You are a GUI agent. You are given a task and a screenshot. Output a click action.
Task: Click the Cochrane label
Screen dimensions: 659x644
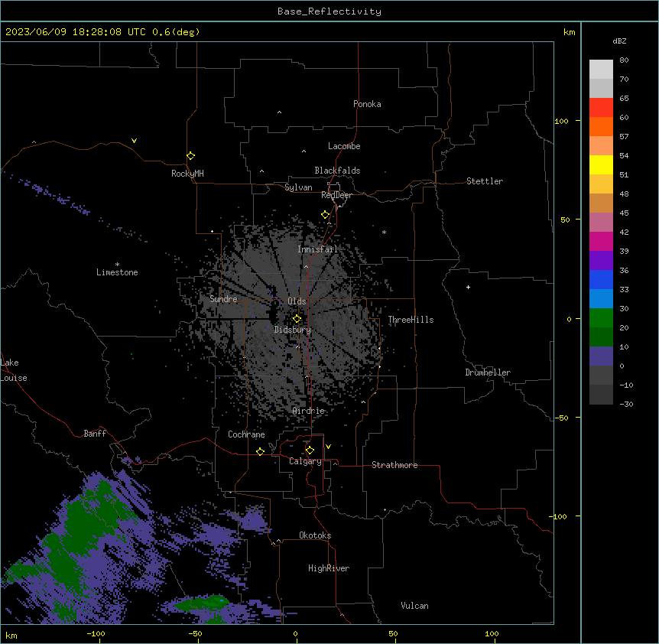pos(246,434)
